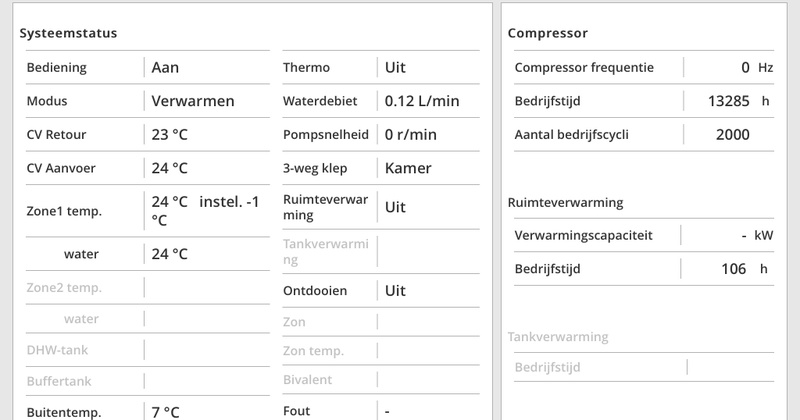This screenshot has width=800, height=420.
Task: Click the CV Aanvoer temperature value
Action: pos(169,168)
